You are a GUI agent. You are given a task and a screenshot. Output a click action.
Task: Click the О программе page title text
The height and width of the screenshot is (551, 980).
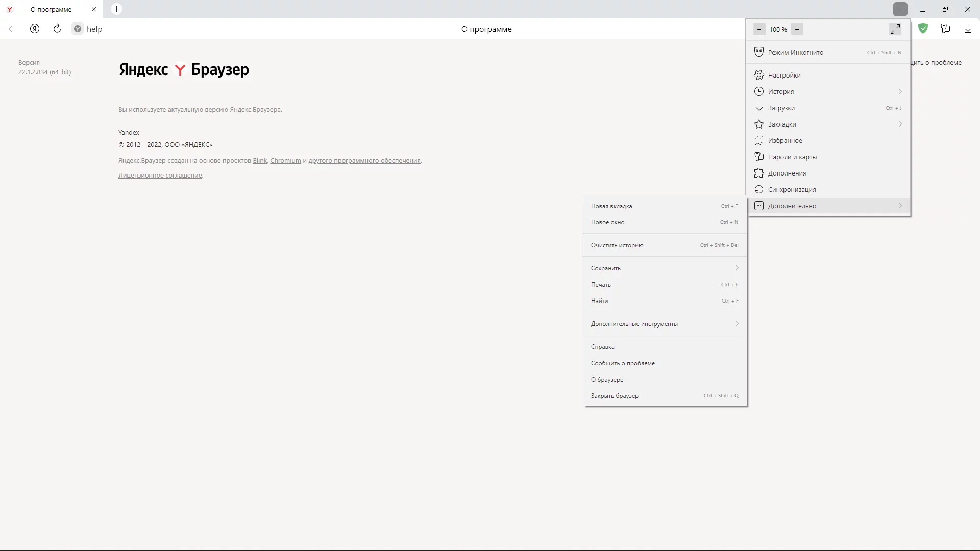486,29
